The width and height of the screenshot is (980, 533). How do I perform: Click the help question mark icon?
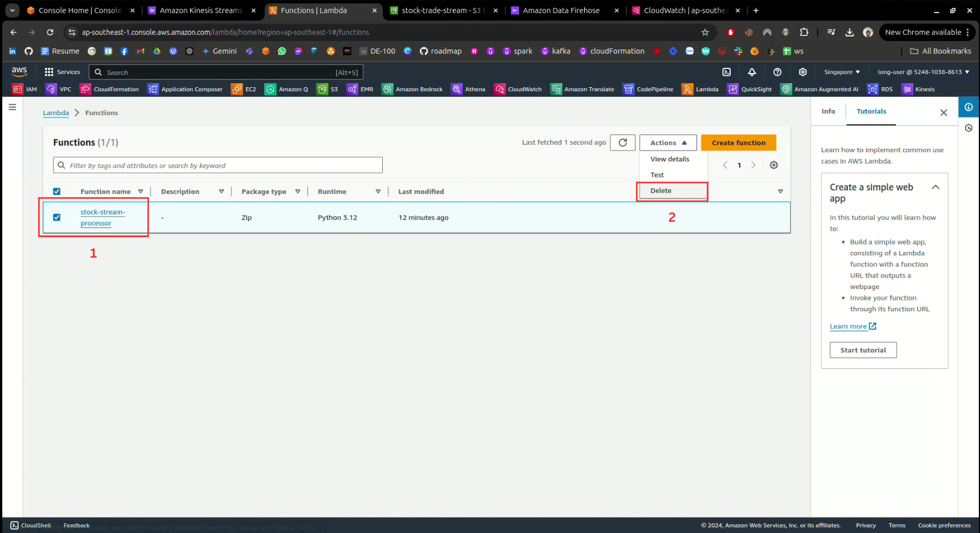(777, 72)
